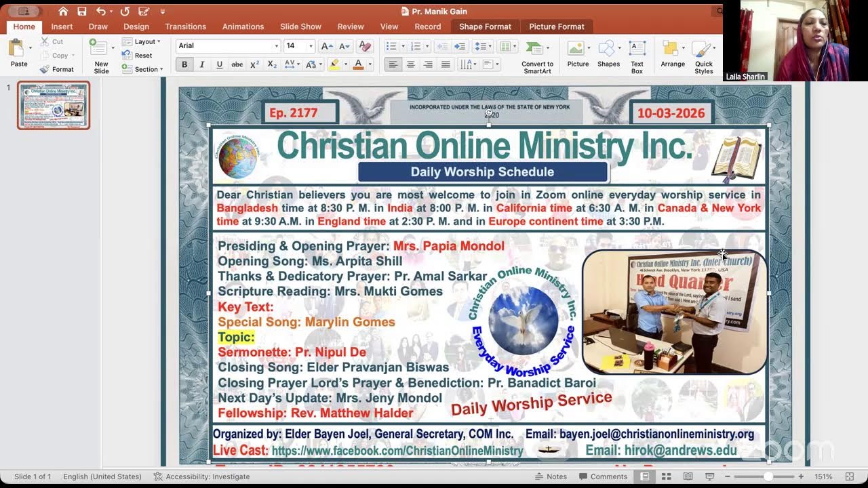Switch to the Animations tab

[x=243, y=26]
